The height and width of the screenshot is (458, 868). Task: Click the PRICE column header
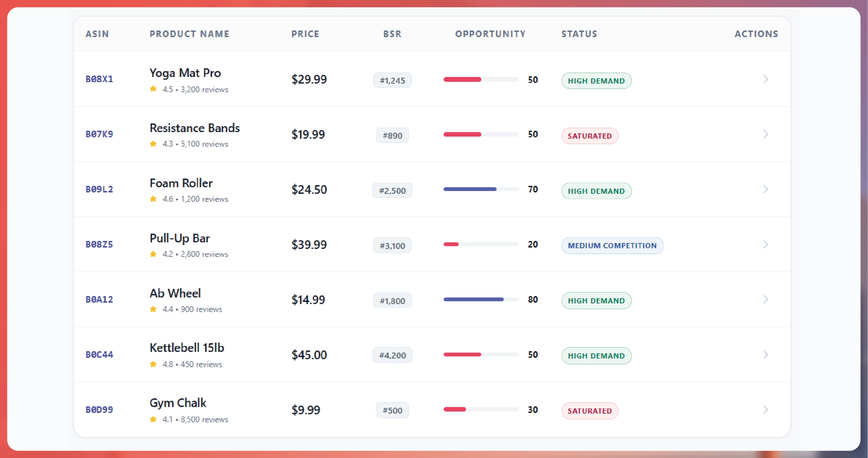pyautogui.click(x=305, y=34)
